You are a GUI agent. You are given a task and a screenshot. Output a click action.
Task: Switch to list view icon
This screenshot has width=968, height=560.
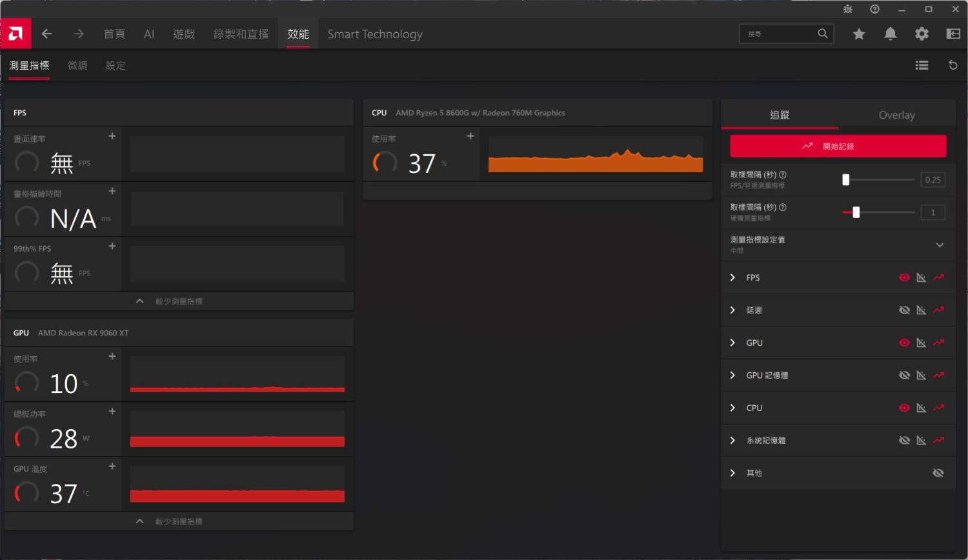tap(922, 65)
